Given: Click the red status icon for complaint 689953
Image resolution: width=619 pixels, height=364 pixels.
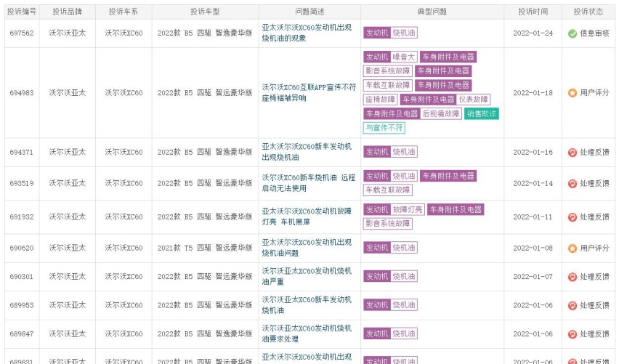Looking at the screenshot, I should [572, 306].
